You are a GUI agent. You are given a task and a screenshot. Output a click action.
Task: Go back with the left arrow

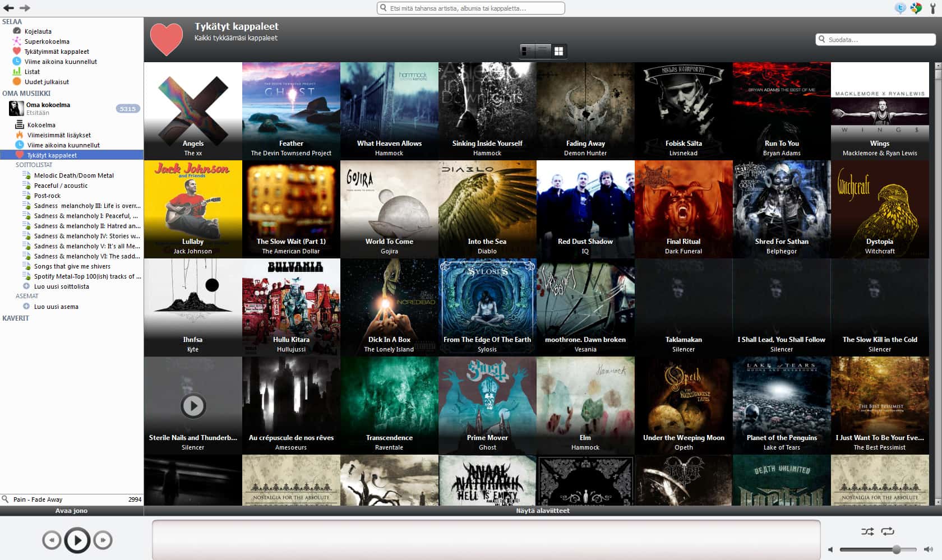pyautogui.click(x=8, y=8)
